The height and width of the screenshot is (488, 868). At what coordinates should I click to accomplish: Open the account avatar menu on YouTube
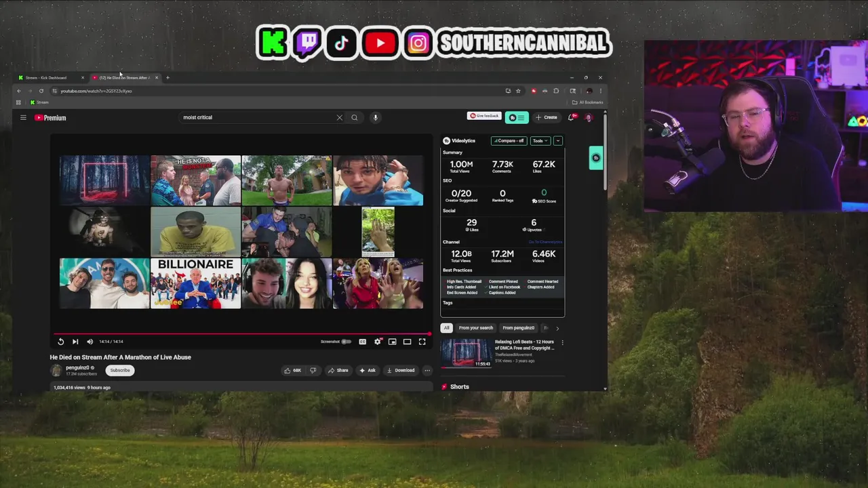pos(588,117)
